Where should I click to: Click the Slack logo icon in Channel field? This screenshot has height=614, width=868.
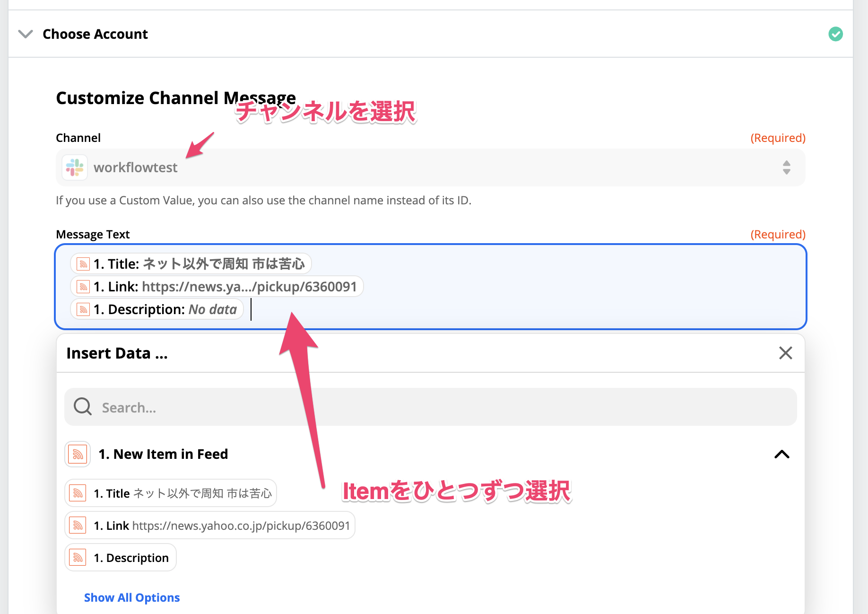[75, 167]
